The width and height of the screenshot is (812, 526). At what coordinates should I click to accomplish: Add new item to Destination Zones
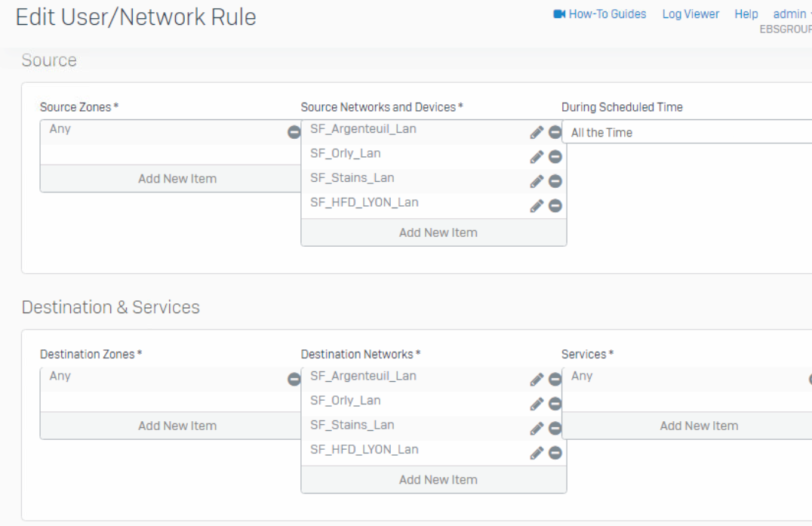point(177,426)
